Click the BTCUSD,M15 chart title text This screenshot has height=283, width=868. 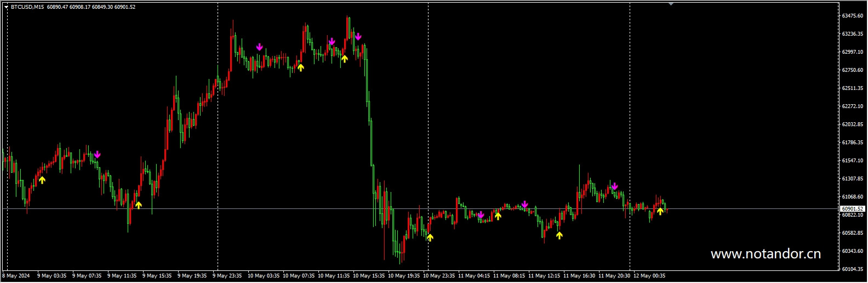point(27,7)
